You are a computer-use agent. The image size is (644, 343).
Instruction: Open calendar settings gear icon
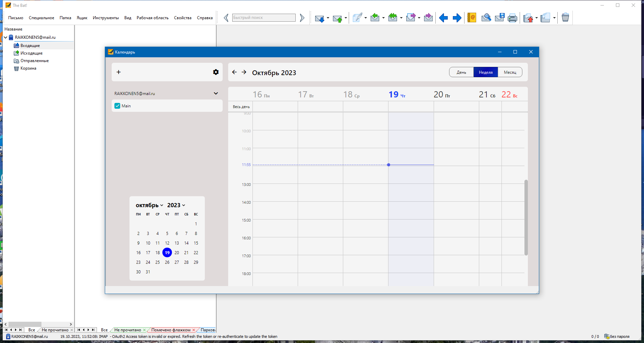(216, 72)
